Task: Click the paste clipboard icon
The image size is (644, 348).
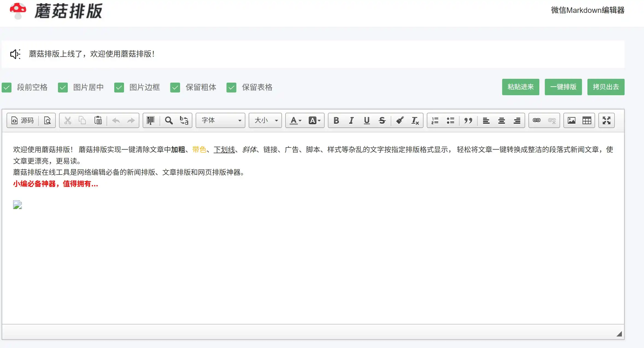Action: (98, 120)
